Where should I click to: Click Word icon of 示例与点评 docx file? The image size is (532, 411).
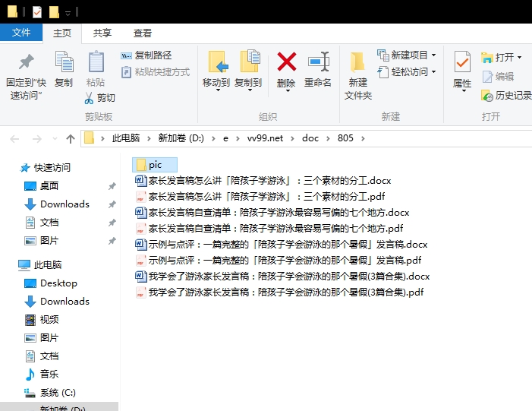point(141,244)
